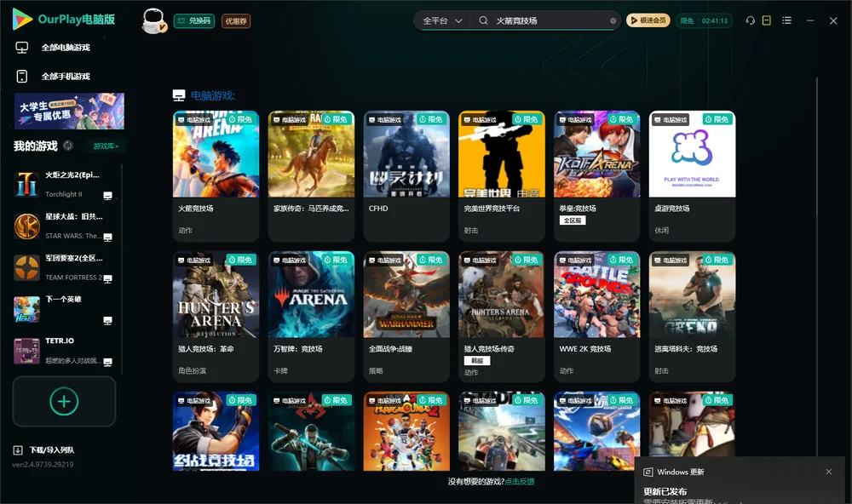The width and height of the screenshot is (852, 504).
Task: Click the 点击反馈 feedback link
Action: click(520, 481)
